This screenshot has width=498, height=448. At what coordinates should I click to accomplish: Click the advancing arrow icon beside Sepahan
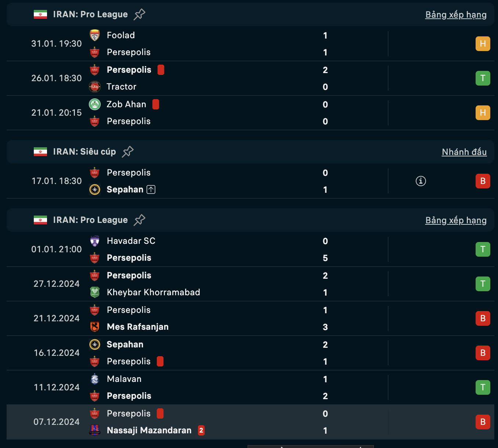point(151,189)
